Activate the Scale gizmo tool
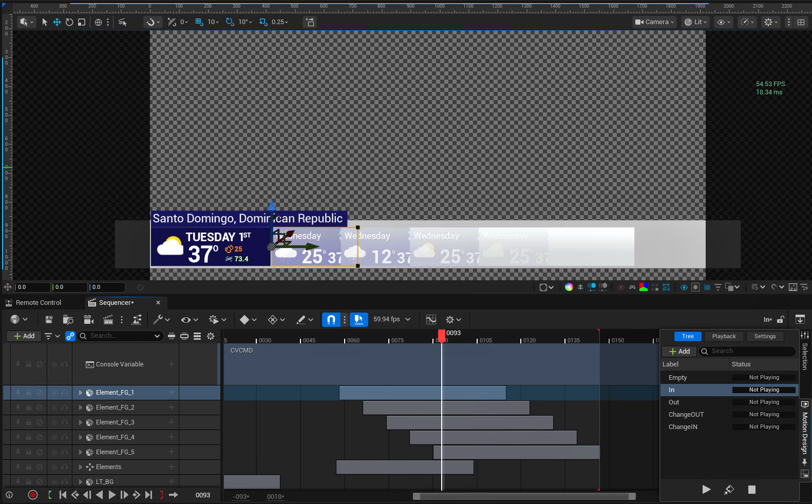The height and width of the screenshot is (504, 812). click(82, 22)
